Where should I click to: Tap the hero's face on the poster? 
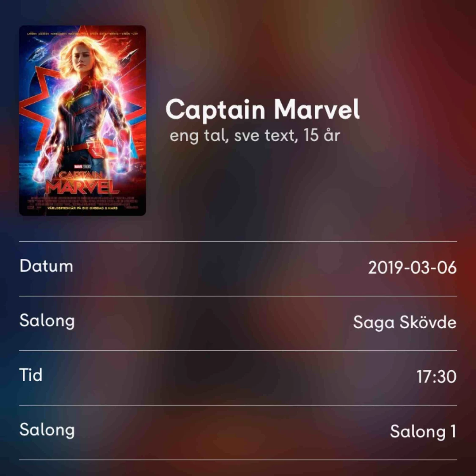80,61
